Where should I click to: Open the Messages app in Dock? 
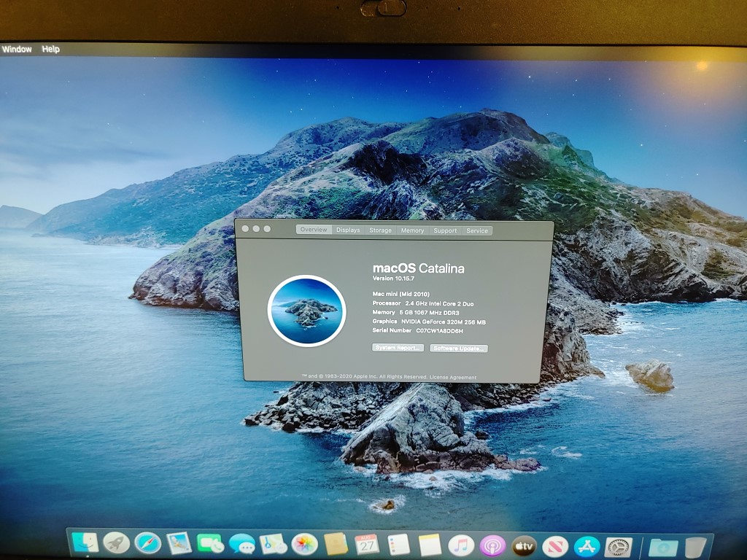[241, 544]
